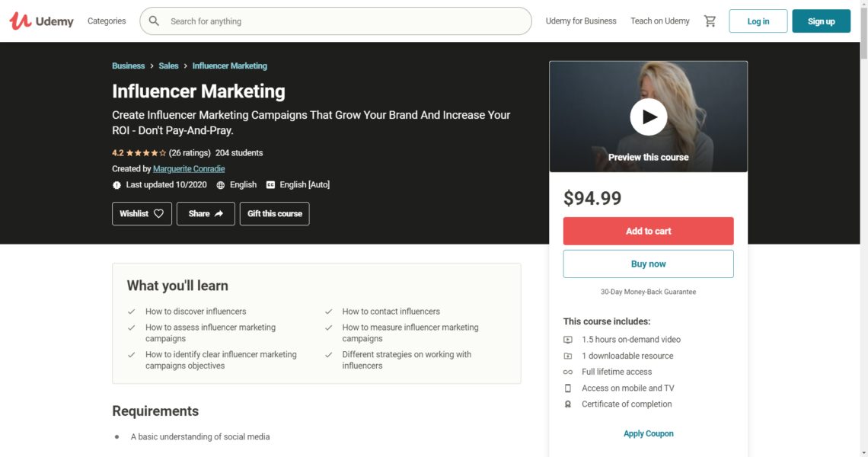Viewport: 868px width, 457px height.
Task: Select Udemy for Business
Action: coord(581,21)
